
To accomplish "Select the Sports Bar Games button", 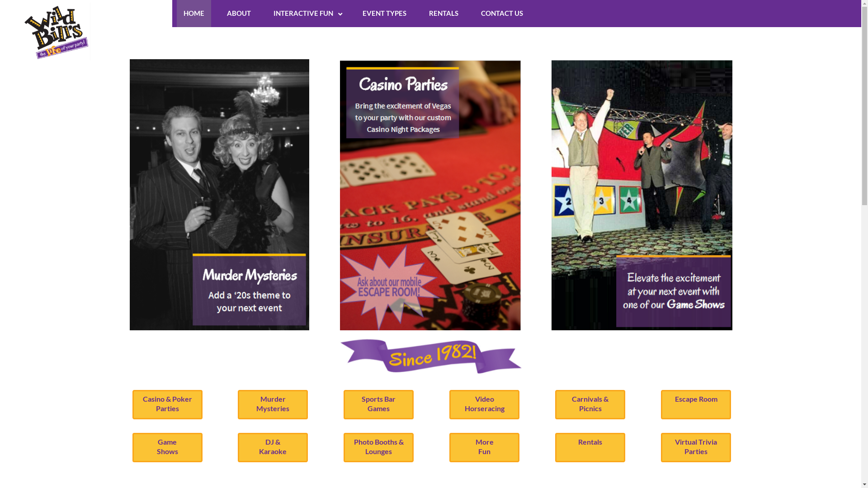I will 378,404.
